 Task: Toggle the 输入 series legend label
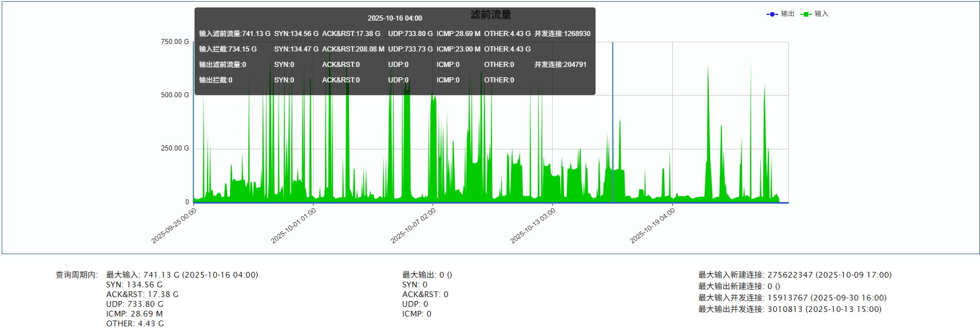(821, 14)
